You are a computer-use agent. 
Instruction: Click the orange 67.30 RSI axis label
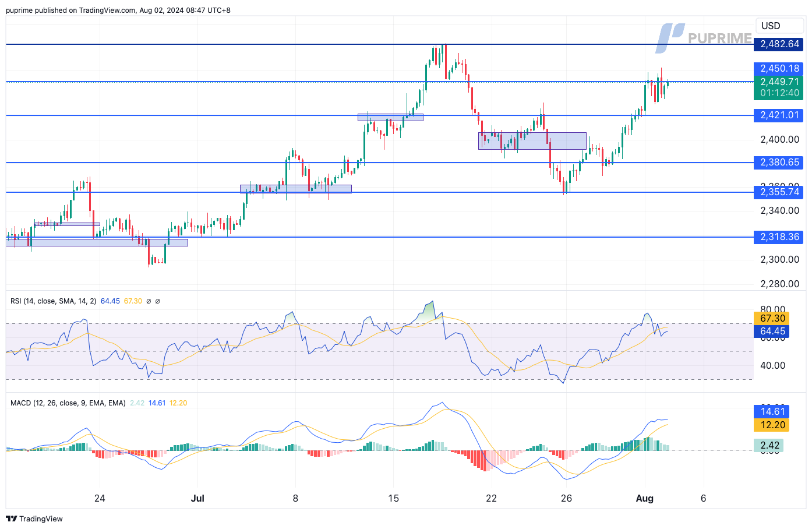(x=771, y=318)
